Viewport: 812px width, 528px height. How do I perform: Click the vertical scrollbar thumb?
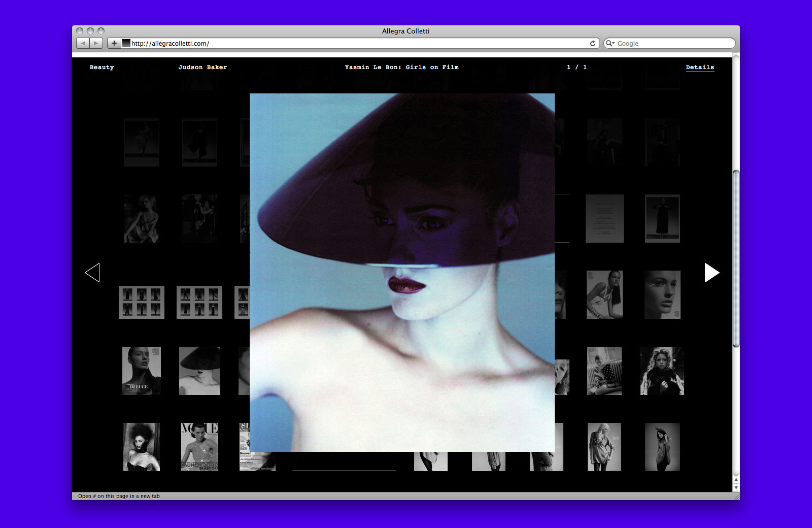pyautogui.click(x=736, y=259)
